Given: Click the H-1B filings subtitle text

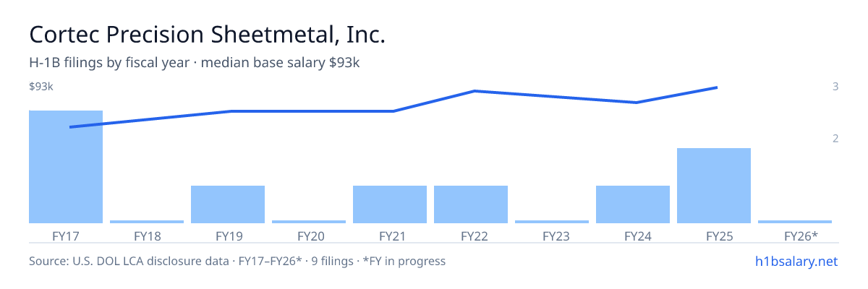Looking at the screenshot, I should pyautogui.click(x=195, y=63).
